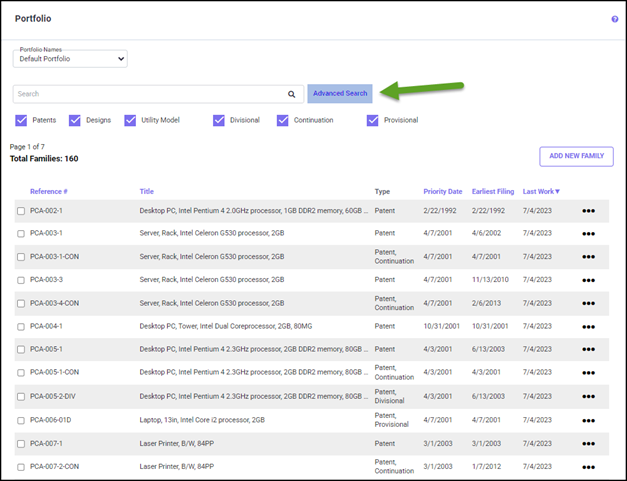627x481 pixels.
Task: Select the checkbox for row PCA-003-1
Action: [21, 234]
